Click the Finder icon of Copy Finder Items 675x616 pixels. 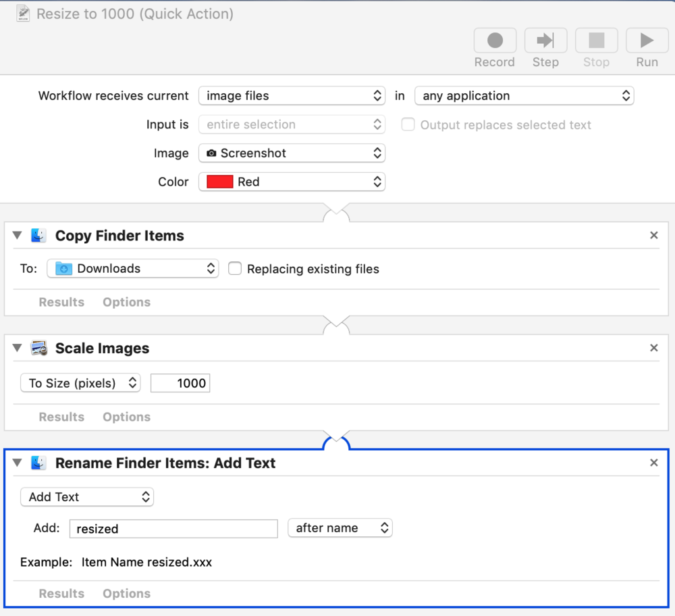pos(38,236)
